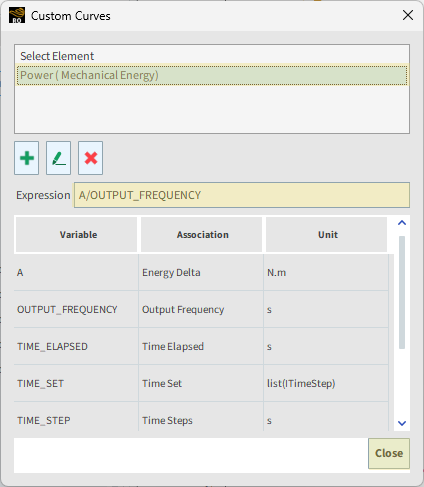Select the OUTPUT_FREQUENCY variable cell
Image resolution: width=424 pixels, height=487 pixels.
pyautogui.click(x=76, y=309)
